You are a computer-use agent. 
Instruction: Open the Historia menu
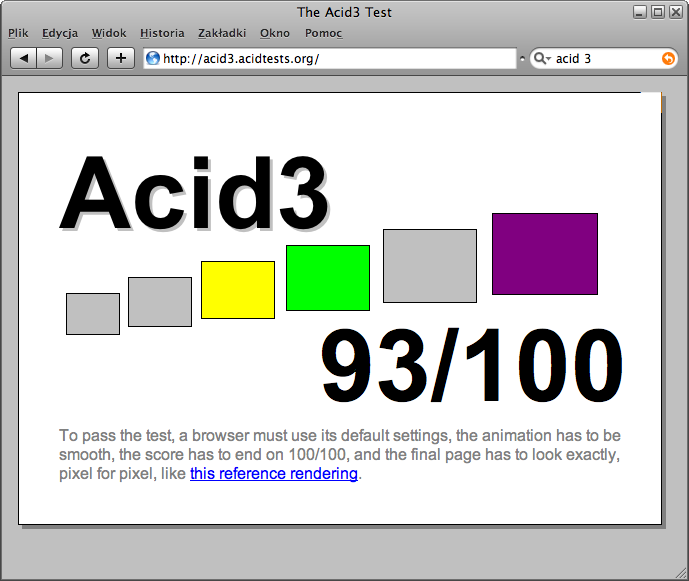coord(162,33)
